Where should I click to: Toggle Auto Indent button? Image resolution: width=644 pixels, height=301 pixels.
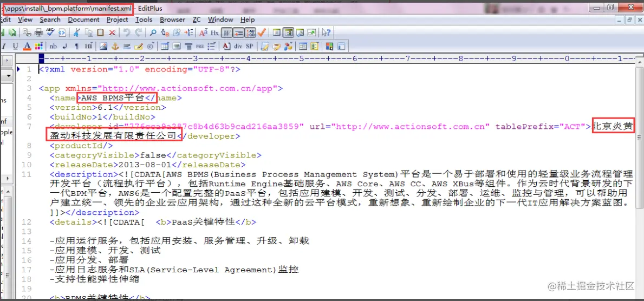click(239, 33)
